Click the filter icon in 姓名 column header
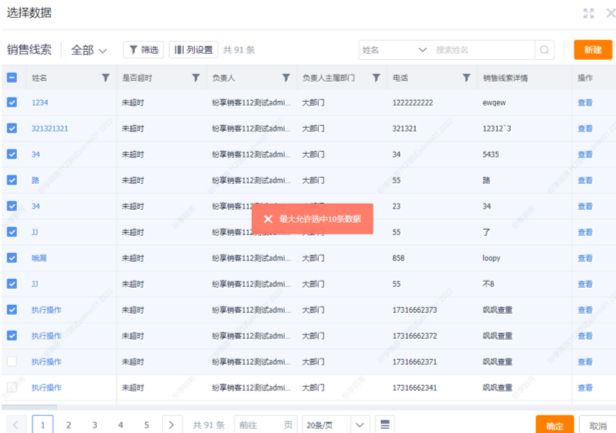 106,77
